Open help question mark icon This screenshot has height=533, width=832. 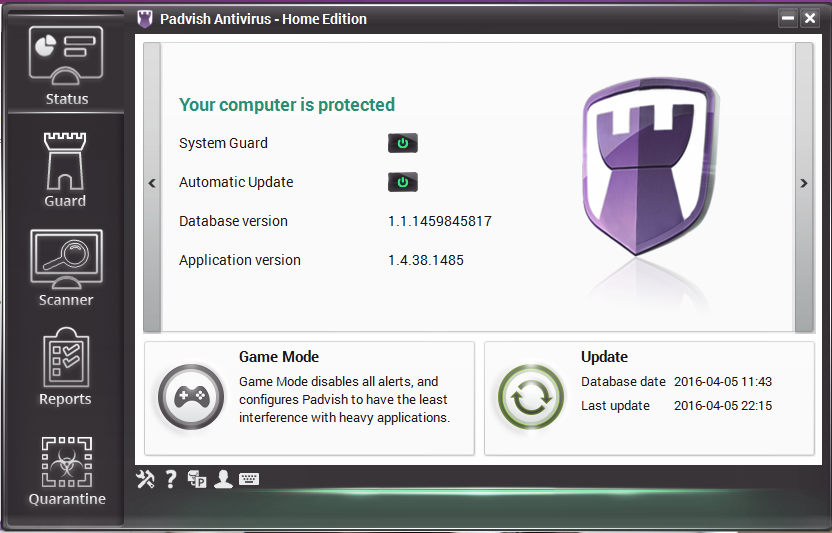pyautogui.click(x=170, y=479)
